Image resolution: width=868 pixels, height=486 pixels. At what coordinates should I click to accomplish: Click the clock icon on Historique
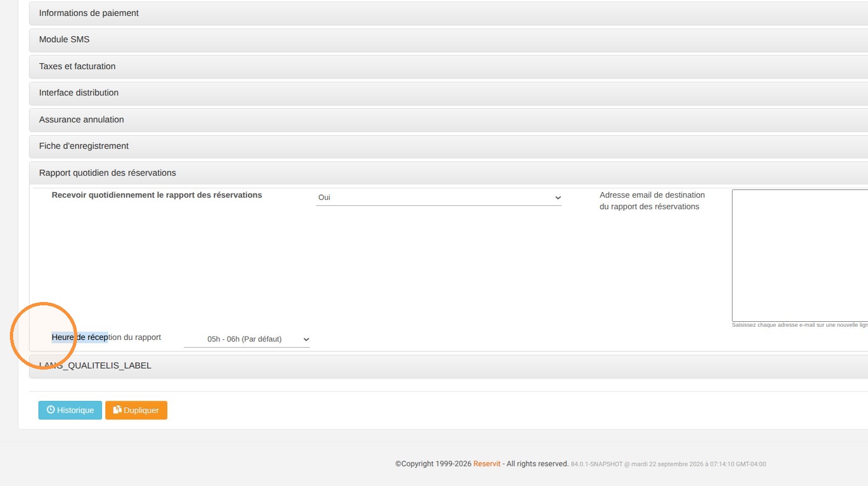pos(51,410)
